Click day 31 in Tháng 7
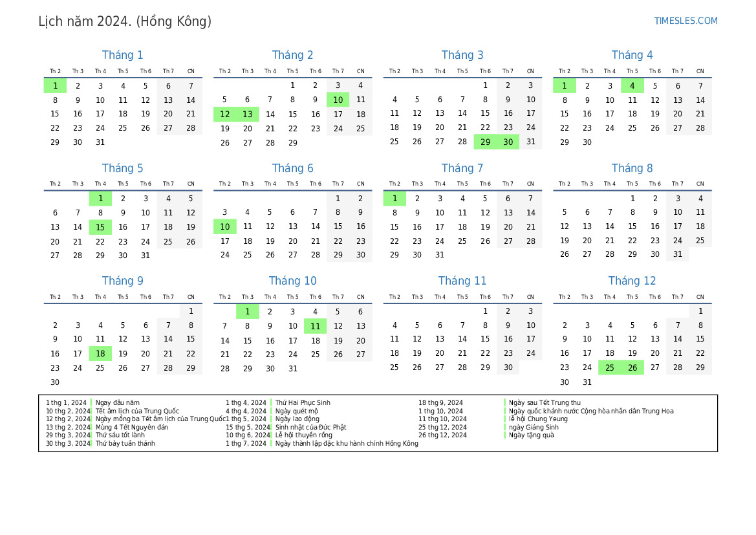Viewport: 756px width, 535px height. (x=440, y=255)
